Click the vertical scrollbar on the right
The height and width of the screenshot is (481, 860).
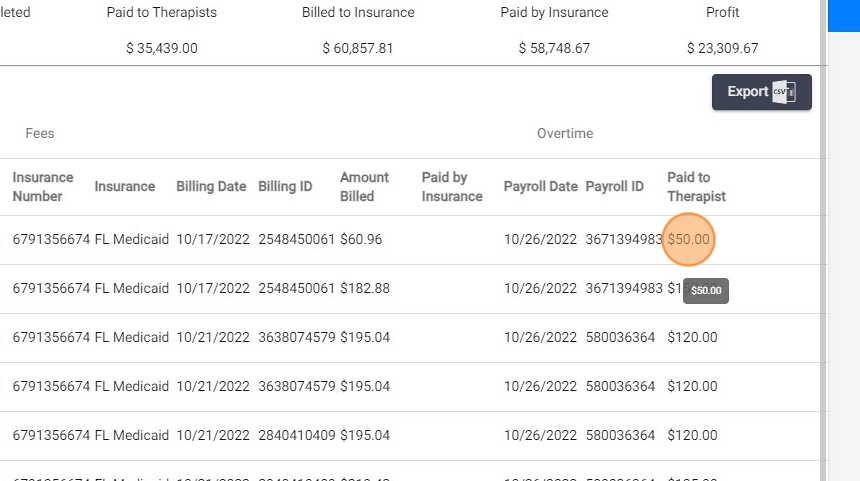click(823, 250)
